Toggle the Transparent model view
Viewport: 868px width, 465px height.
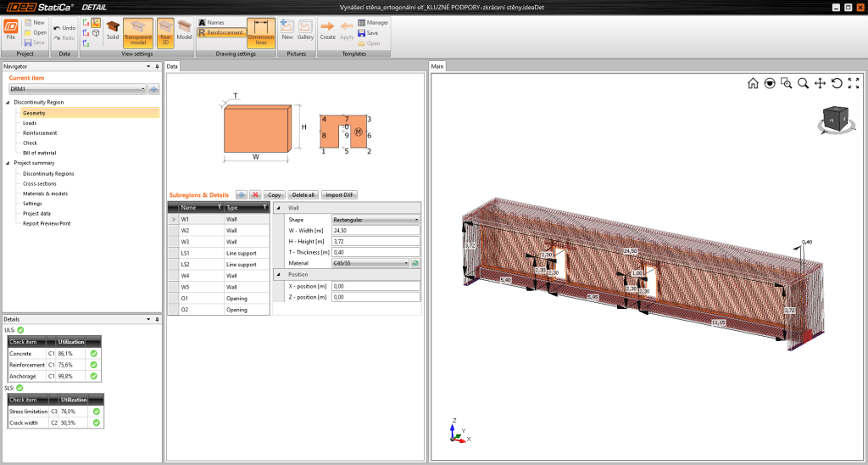pyautogui.click(x=138, y=31)
